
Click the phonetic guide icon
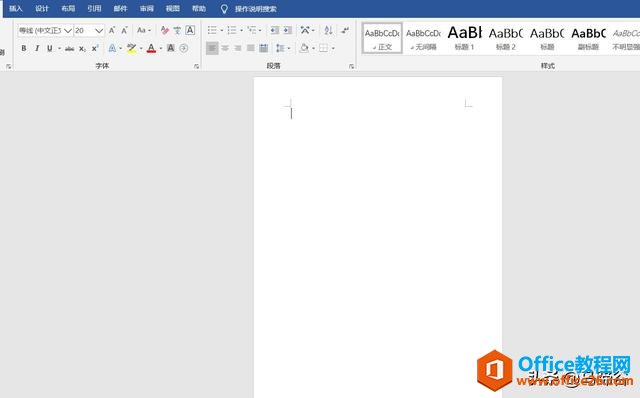pyautogui.click(x=177, y=30)
